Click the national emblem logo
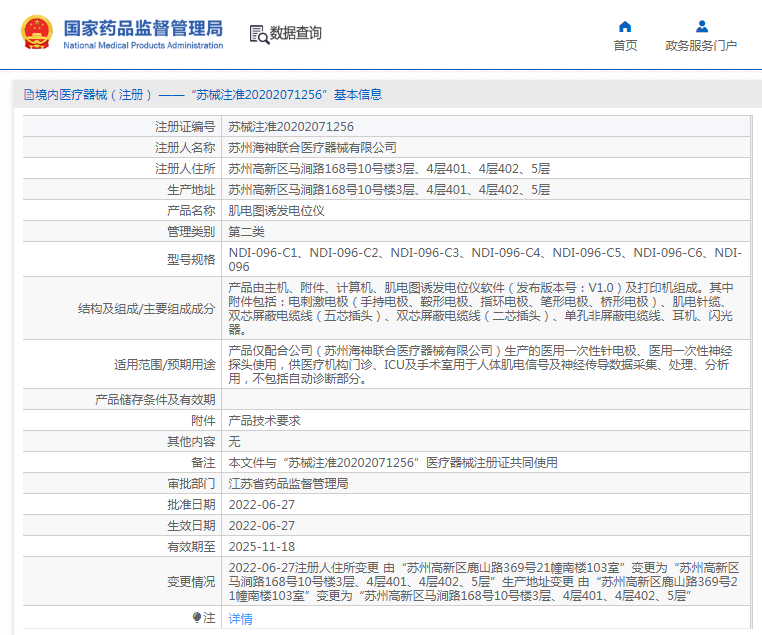This screenshot has width=762, height=635. click(37, 33)
